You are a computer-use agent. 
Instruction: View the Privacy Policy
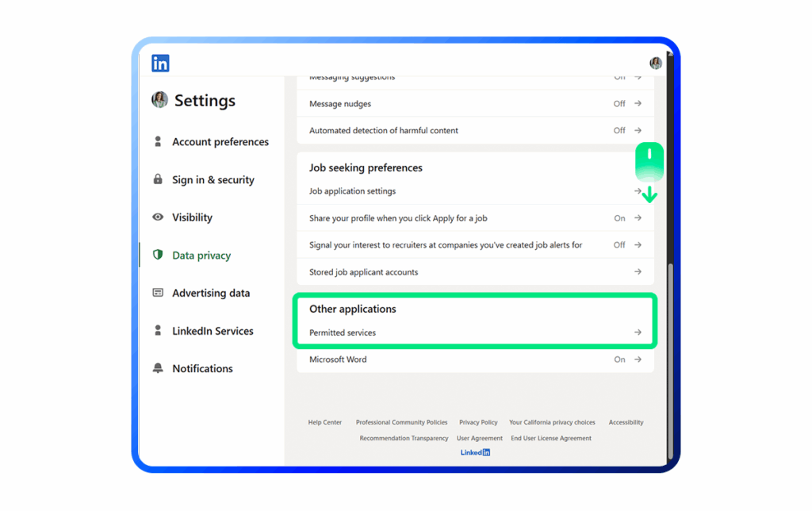tap(478, 422)
